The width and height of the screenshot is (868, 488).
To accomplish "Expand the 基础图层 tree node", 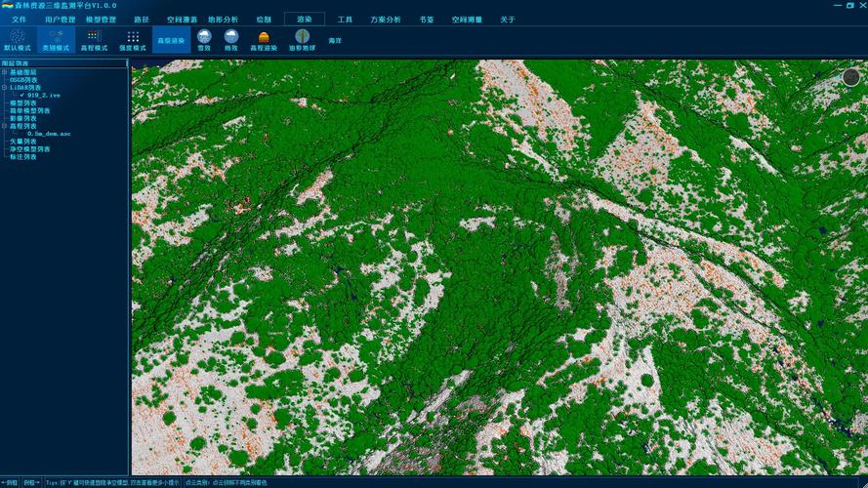I will (4, 71).
